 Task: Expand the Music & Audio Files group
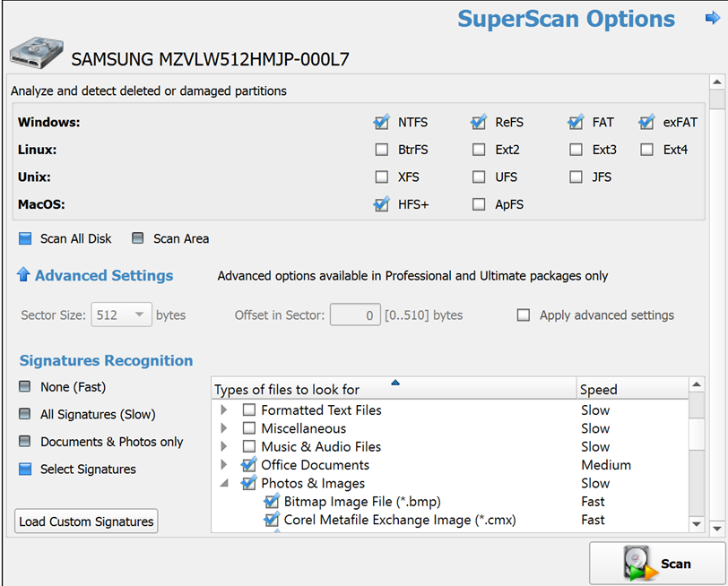pos(224,446)
